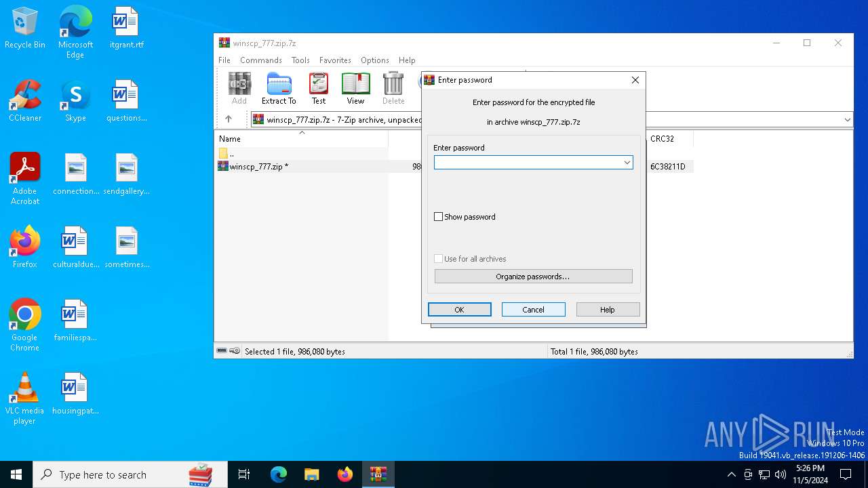
Task: Select familiespa document on desktop
Action: point(75,321)
